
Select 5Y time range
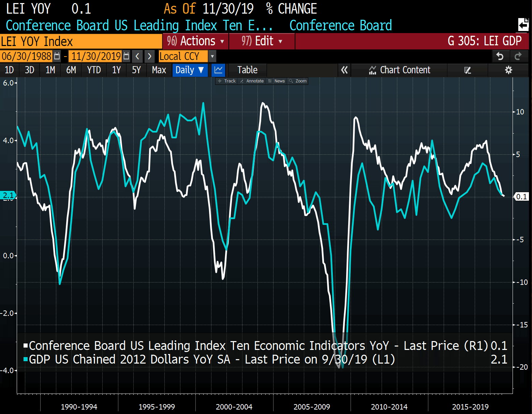pos(136,70)
